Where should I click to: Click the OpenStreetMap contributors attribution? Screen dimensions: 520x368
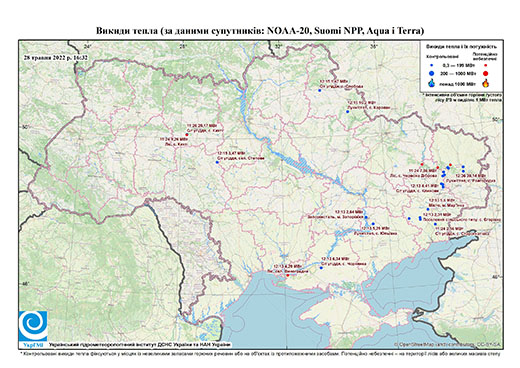click(447, 344)
